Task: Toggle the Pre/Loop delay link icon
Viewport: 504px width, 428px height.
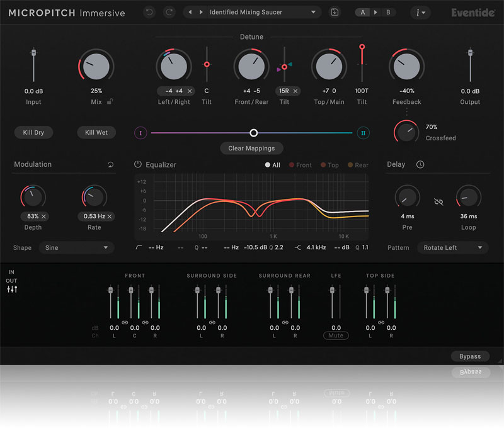Action: coord(438,201)
